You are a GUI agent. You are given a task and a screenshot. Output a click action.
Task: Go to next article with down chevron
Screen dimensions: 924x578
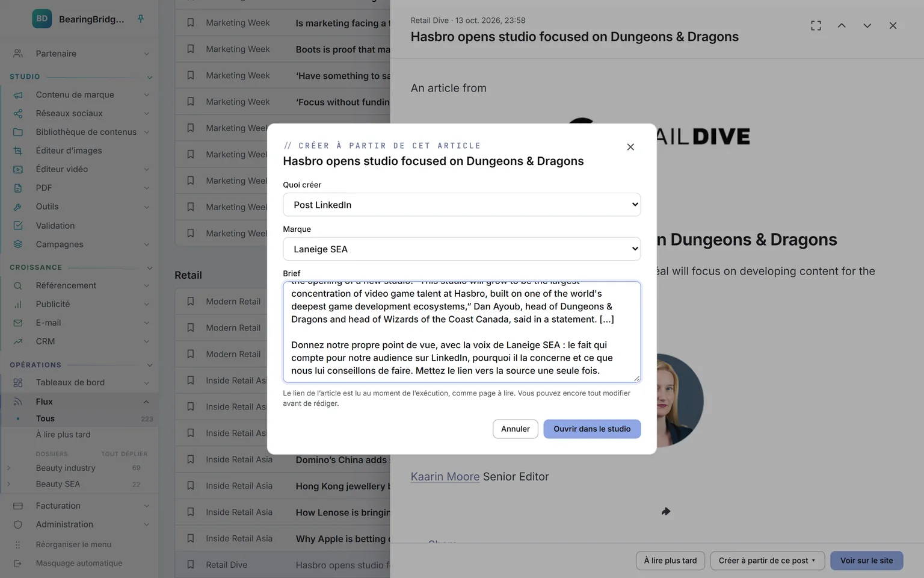[x=867, y=25]
